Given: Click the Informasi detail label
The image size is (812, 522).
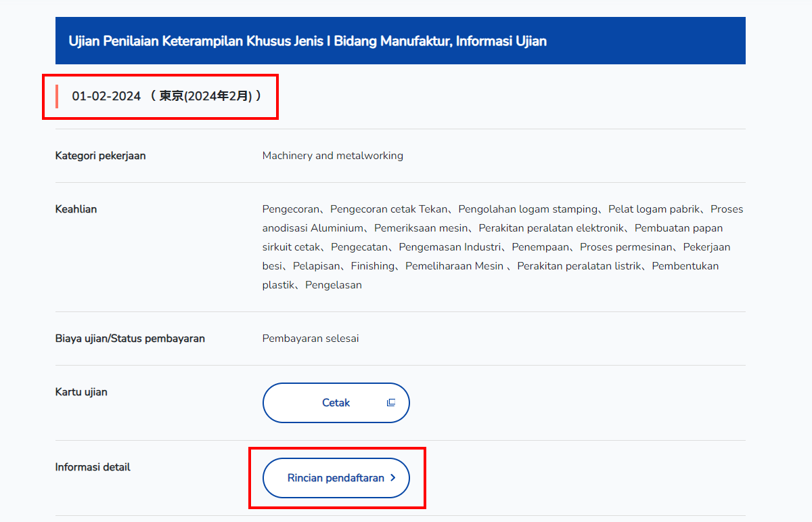Looking at the screenshot, I should (x=93, y=467).
